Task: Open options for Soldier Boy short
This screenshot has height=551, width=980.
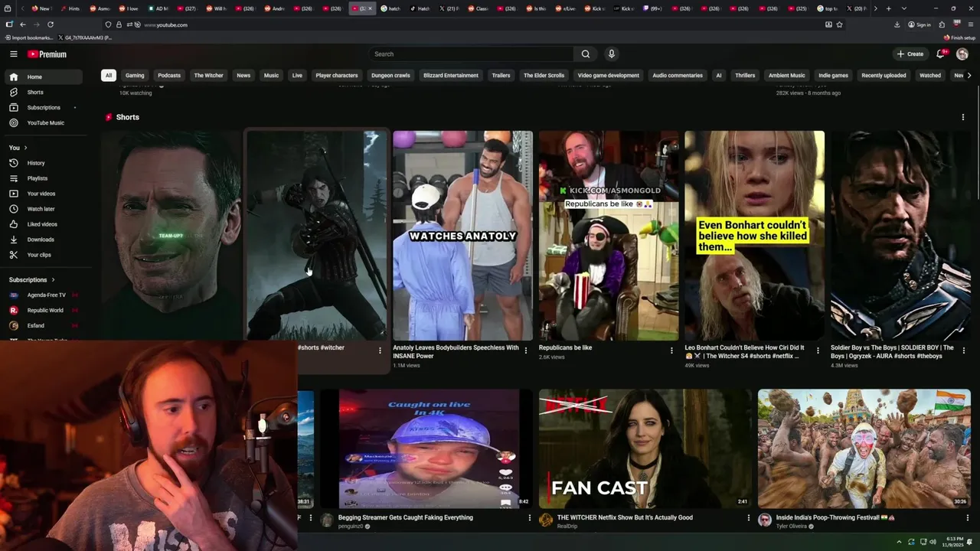Action: pos(963,350)
